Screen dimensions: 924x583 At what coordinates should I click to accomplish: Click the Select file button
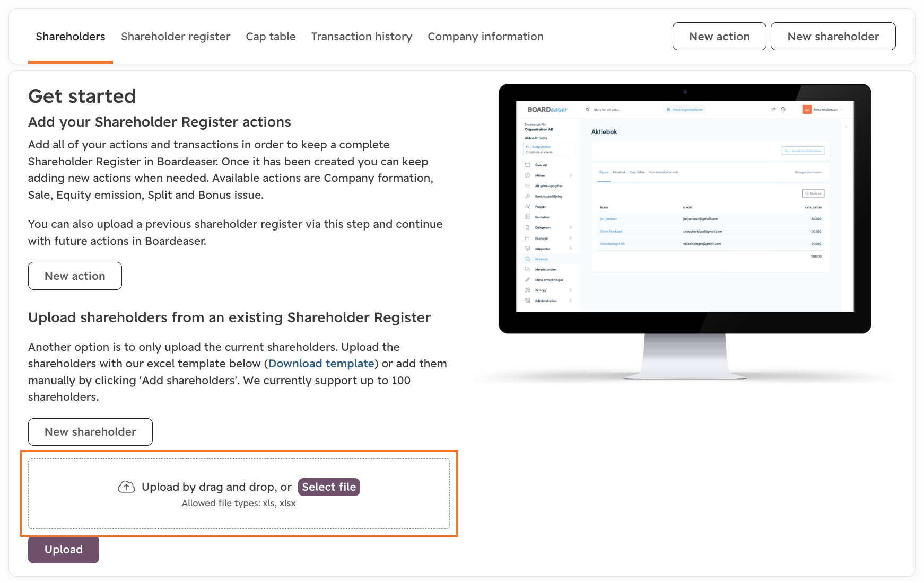click(329, 487)
